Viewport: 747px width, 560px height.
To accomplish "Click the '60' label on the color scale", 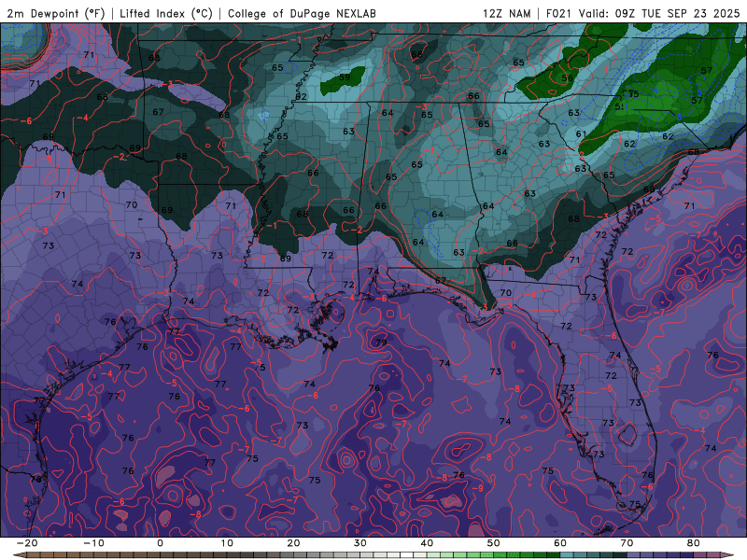I will click(560, 543).
